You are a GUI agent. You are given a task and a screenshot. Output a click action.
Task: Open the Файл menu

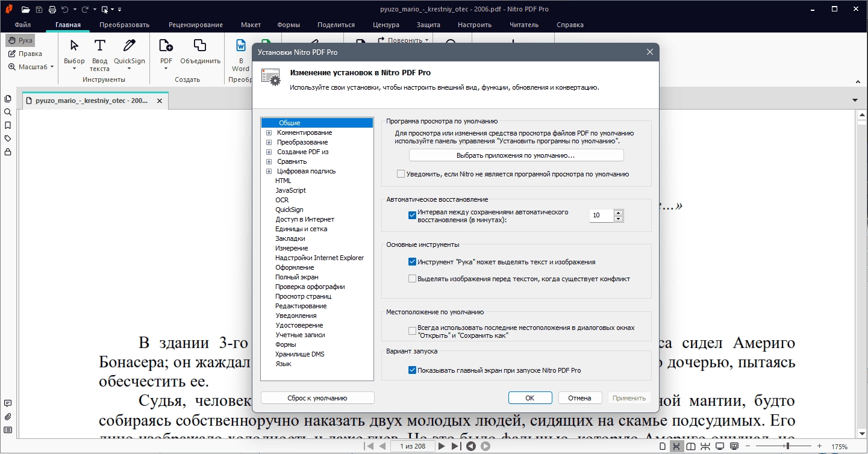click(x=23, y=25)
